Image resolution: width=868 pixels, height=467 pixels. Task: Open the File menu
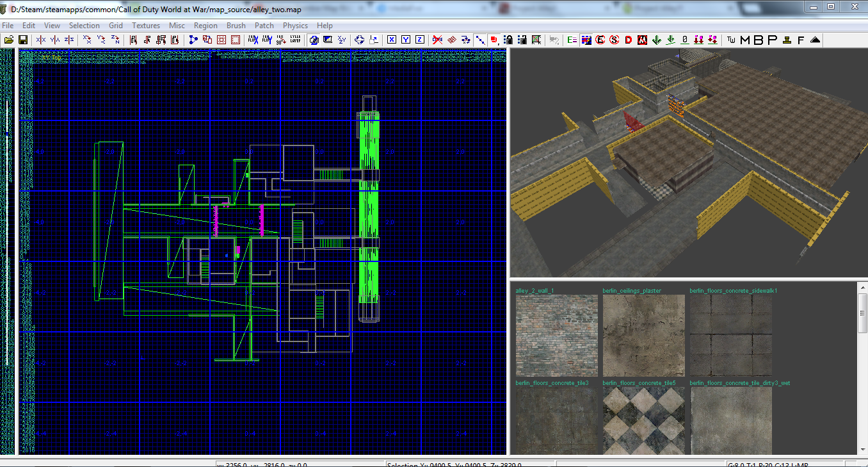pos(8,26)
